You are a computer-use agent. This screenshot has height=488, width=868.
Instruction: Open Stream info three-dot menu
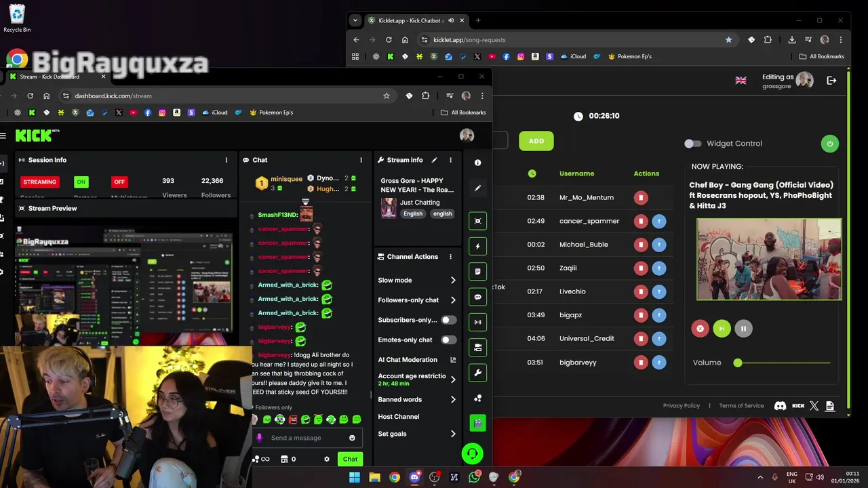coord(450,160)
